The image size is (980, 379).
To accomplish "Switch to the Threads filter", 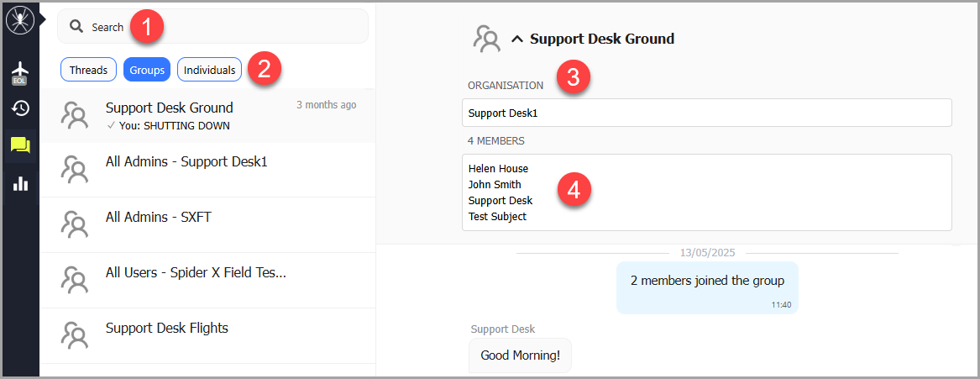I will tap(88, 70).
